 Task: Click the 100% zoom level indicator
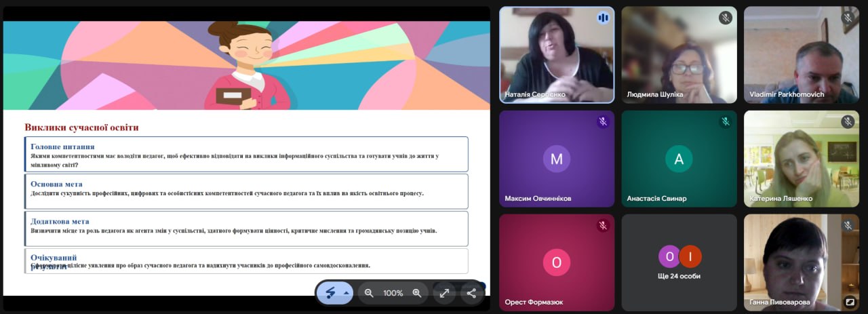[x=393, y=293]
